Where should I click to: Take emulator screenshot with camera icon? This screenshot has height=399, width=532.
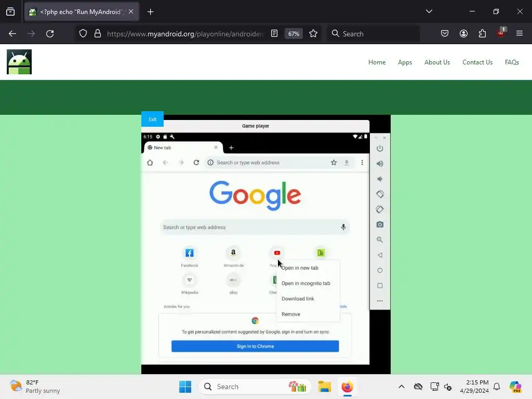(x=380, y=224)
